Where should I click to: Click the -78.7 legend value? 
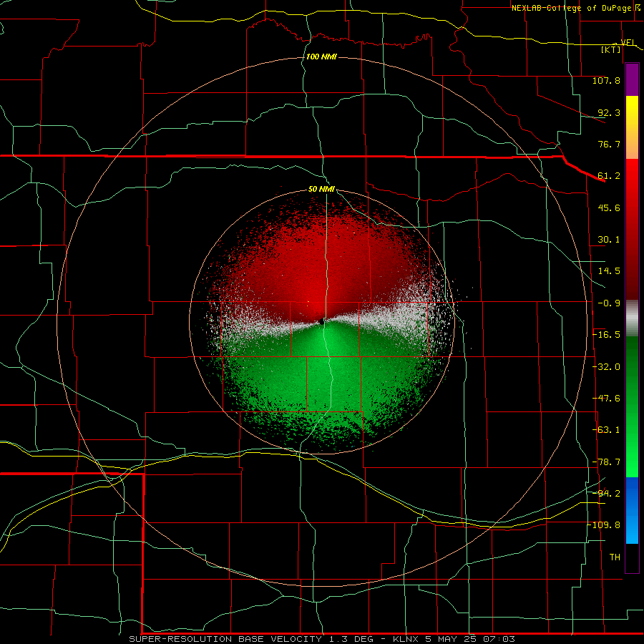coord(606,462)
